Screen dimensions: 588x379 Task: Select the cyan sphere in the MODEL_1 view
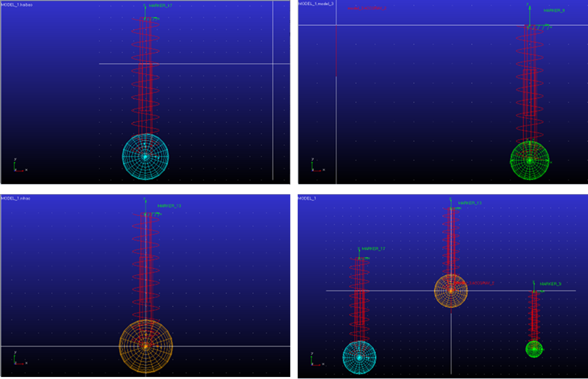tap(359, 357)
